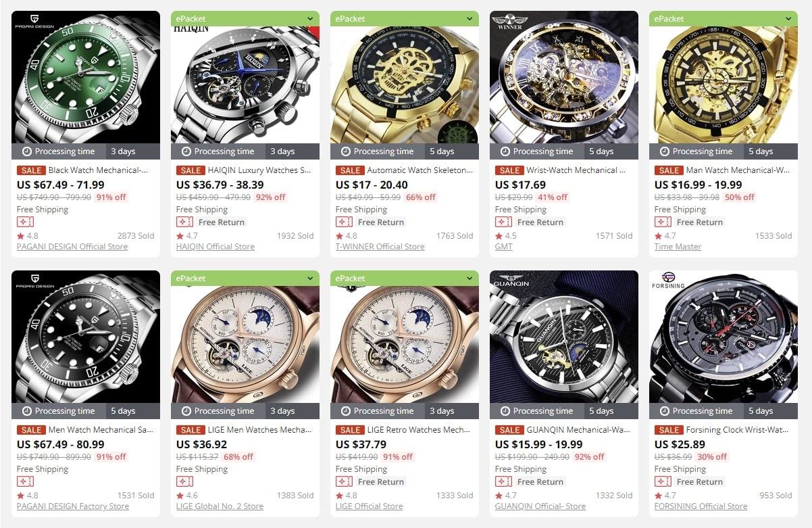
Task: Expand ePacket dropdown on LIGE Retro Watches
Action: (470, 279)
